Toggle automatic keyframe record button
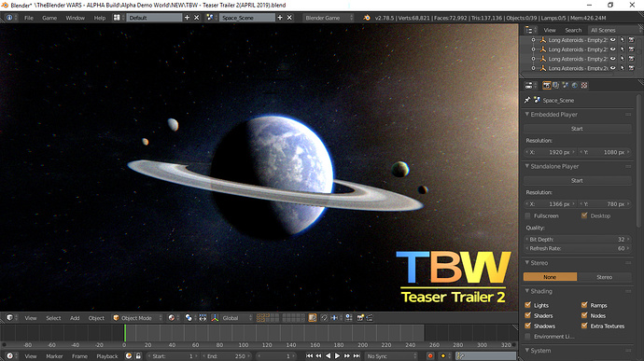The width and height of the screenshot is (644, 361). (430, 356)
